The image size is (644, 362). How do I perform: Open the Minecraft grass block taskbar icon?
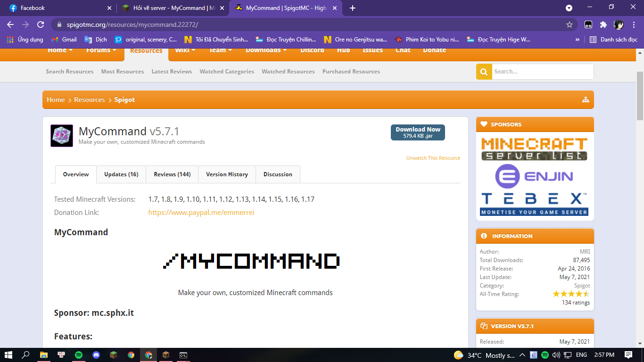tap(114, 355)
